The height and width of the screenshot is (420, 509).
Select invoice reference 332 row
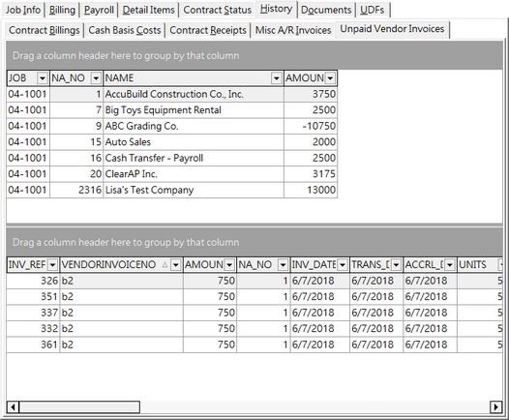click(254, 328)
